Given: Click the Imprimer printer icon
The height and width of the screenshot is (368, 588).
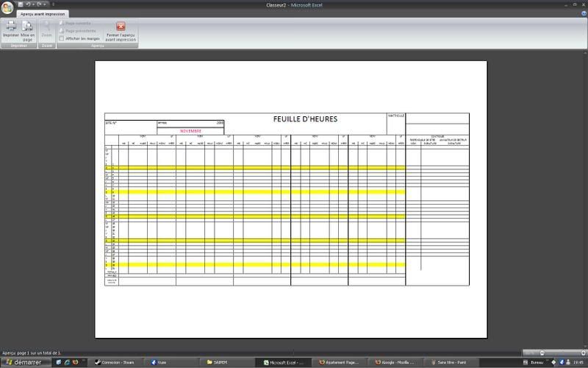Looking at the screenshot, I should coord(11,28).
